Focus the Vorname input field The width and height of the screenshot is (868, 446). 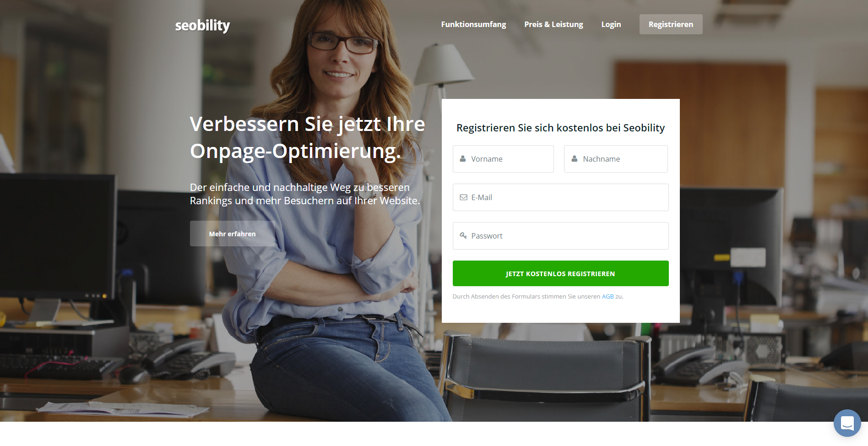pos(503,159)
